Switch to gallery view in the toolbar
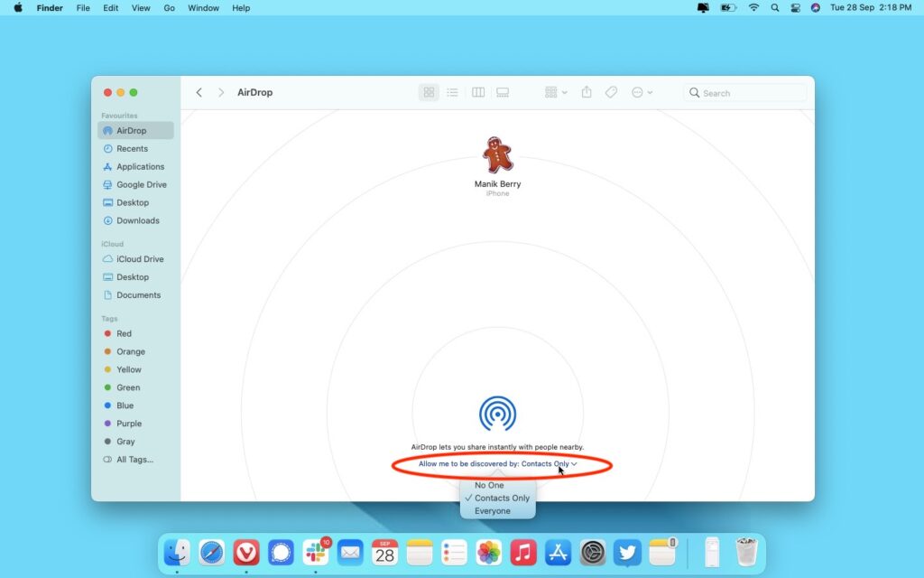 click(x=502, y=92)
